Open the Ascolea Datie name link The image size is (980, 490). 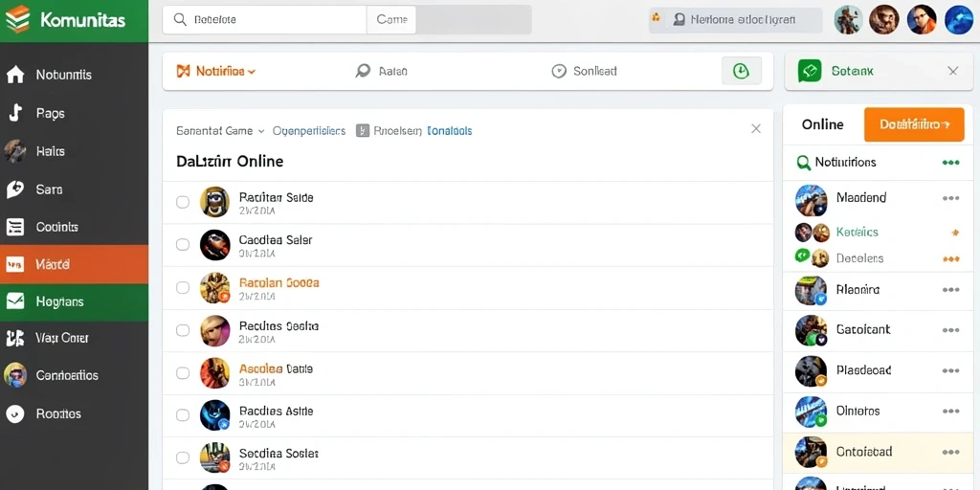pyautogui.click(x=276, y=368)
